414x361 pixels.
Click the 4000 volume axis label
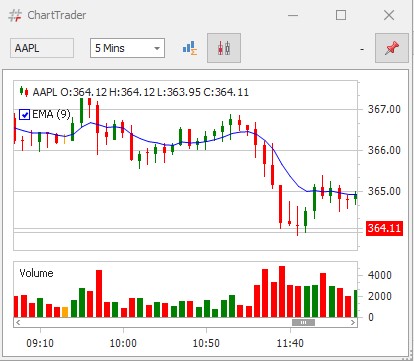(x=380, y=275)
